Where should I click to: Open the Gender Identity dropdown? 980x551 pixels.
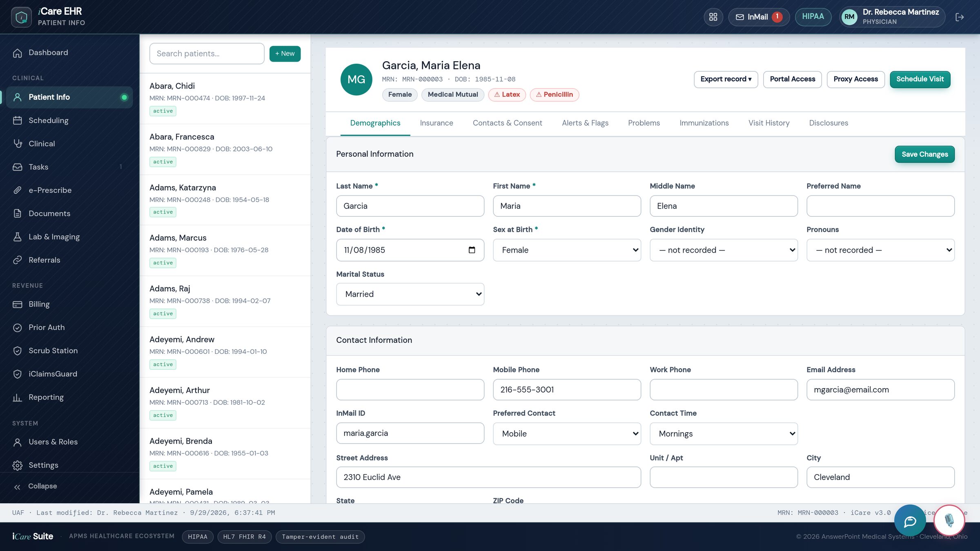(724, 250)
